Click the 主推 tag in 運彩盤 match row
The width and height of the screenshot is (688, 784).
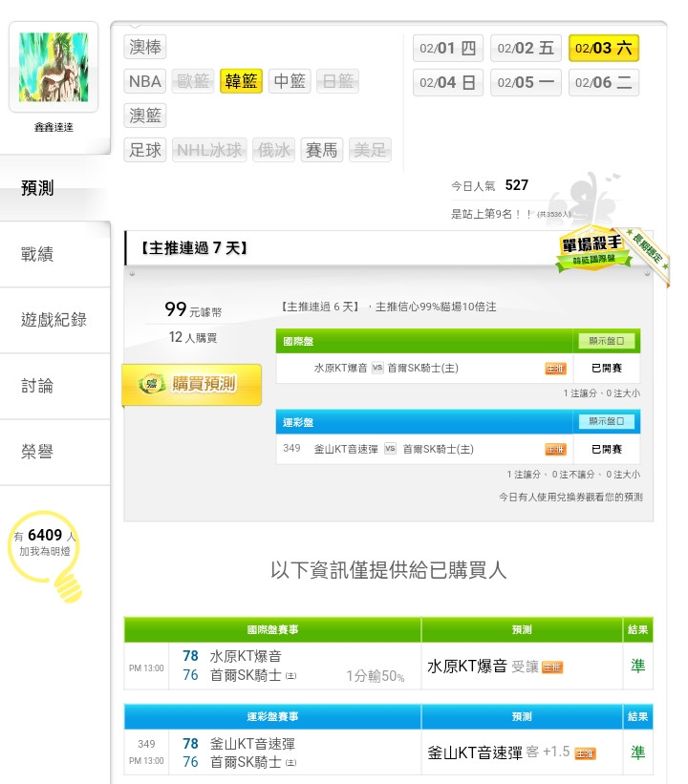555,449
